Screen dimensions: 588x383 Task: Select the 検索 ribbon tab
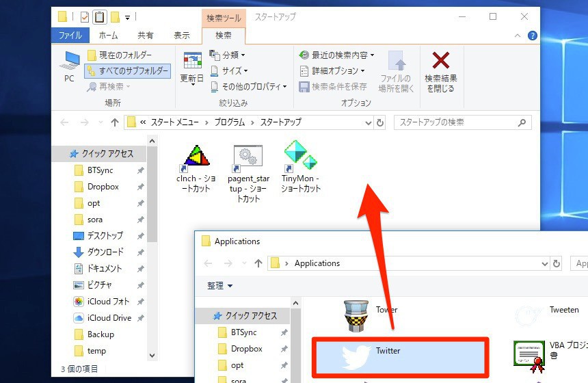coord(224,36)
